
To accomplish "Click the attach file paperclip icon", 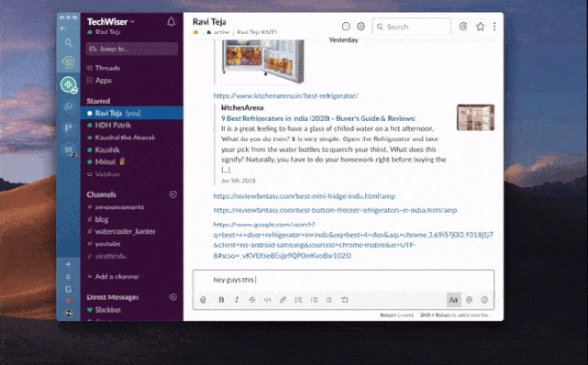I will 204,300.
